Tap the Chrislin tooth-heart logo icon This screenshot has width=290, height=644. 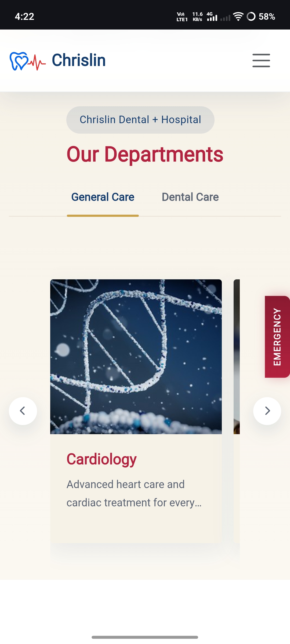coord(28,61)
